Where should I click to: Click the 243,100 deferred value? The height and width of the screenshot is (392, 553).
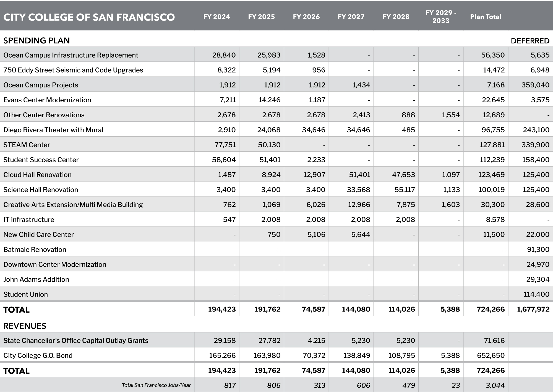pyautogui.click(x=536, y=130)
